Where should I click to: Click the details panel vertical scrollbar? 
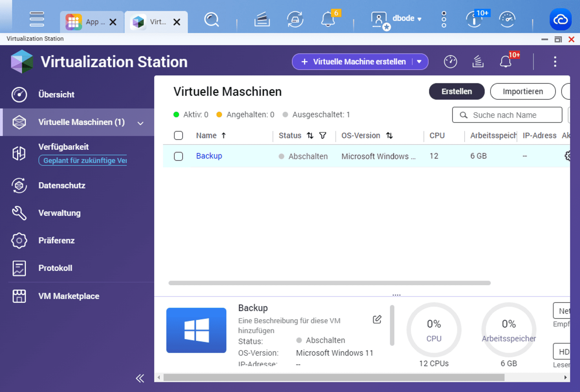pos(392,325)
